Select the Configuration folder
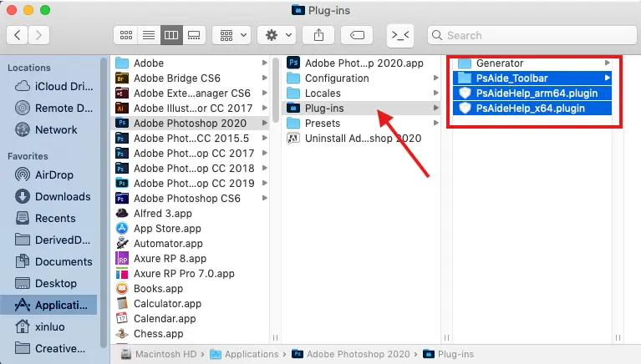This screenshot has width=641, height=364. click(x=336, y=78)
